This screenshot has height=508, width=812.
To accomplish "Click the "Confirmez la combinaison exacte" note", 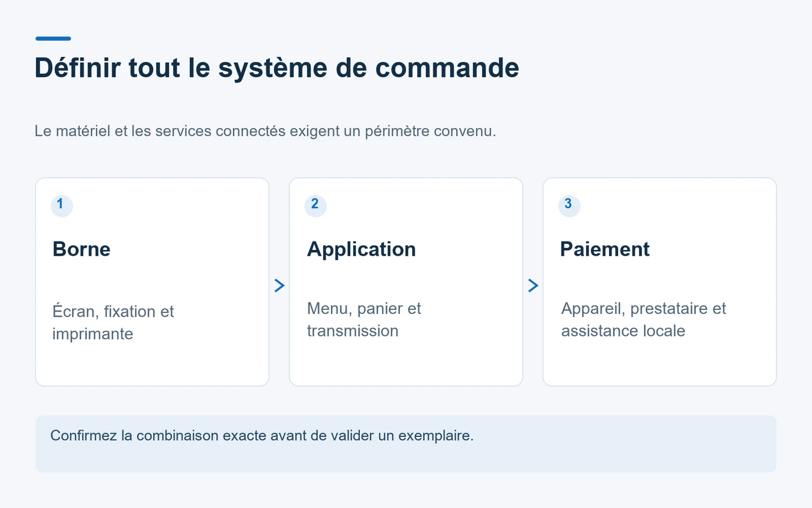I will coord(406,444).
